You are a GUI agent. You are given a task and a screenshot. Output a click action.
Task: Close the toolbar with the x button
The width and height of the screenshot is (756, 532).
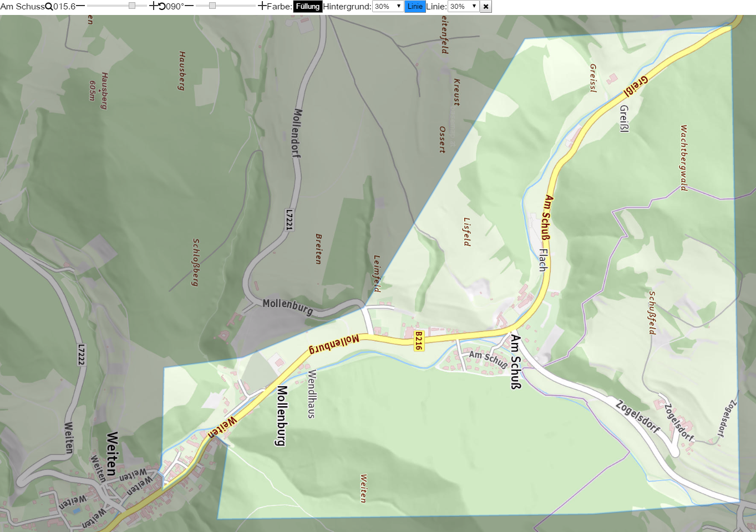click(486, 7)
